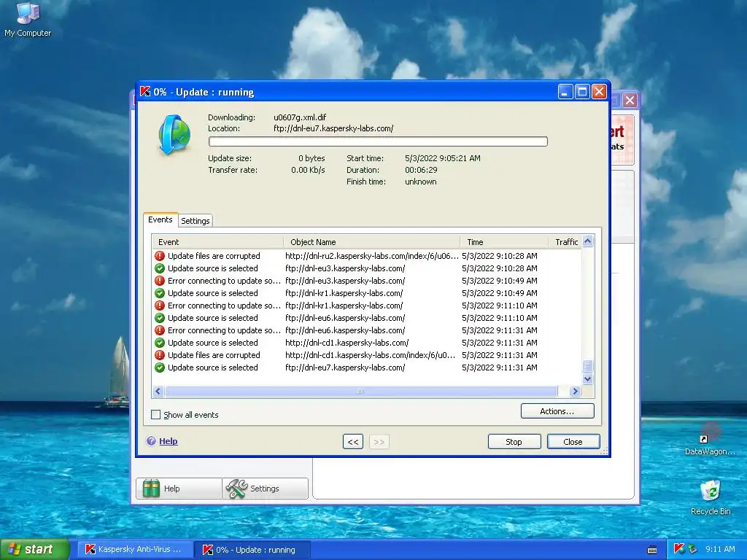747x560 pixels.
Task: Click the event list scroll up arrow
Action: [588, 241]
